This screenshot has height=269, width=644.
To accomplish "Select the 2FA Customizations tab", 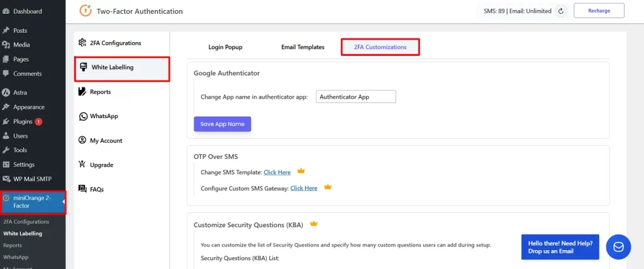I will click(380, 47).
